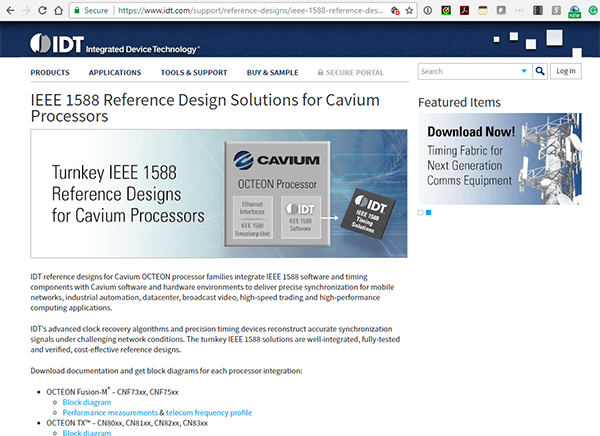
Task: Click the IEEE 1588 Reference Design page title
Action: click(x=205, y=108)
